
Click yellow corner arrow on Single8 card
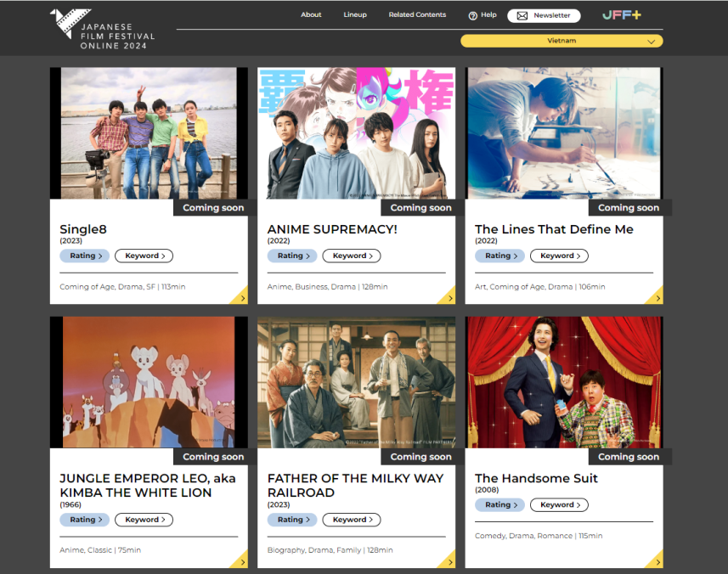[240, 297]
